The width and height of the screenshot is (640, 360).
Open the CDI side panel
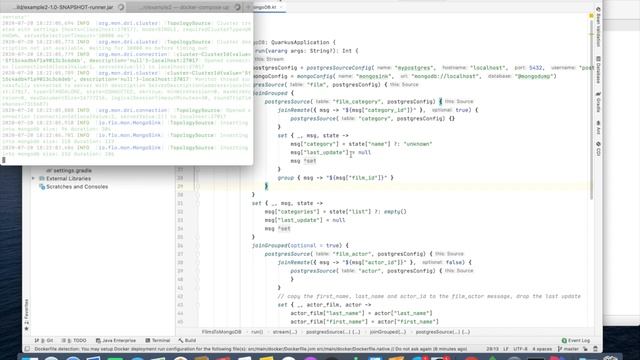tap(598, 148)
